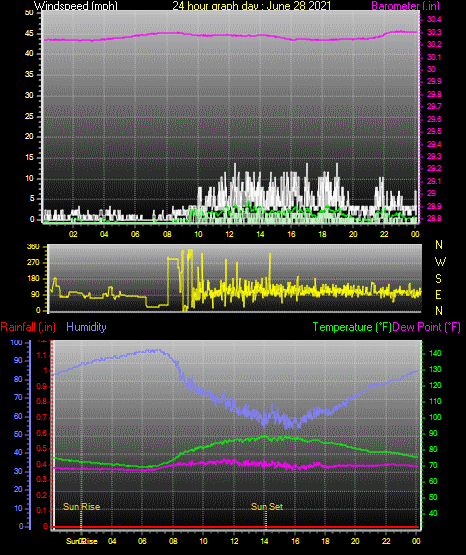Click the windspeed axis value 25
The height and width of the screenshot is (555, 466).
(29, 116)
